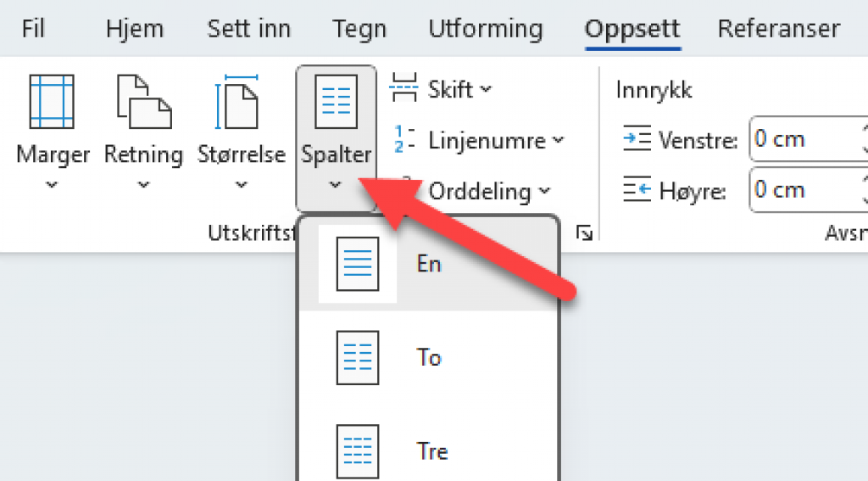
Task: Click the Venstre indent icon
Action: pos(637,138)
